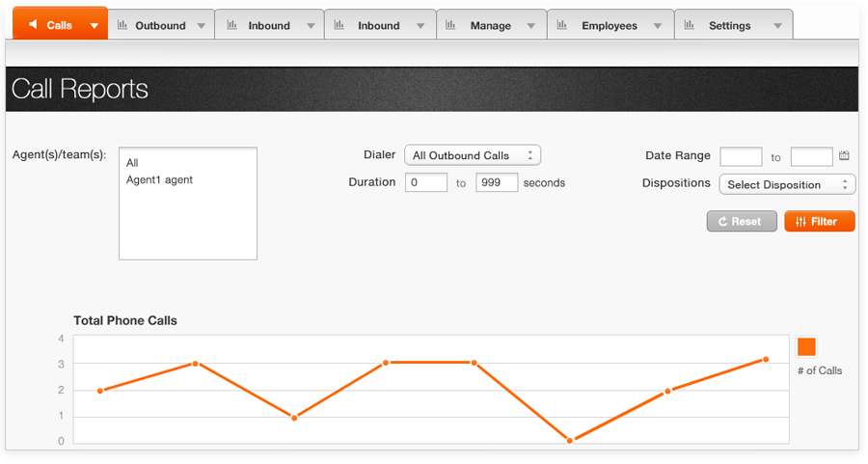Select All in the agents list
This screenshot has height=464, width=868.
click(132, 163)
